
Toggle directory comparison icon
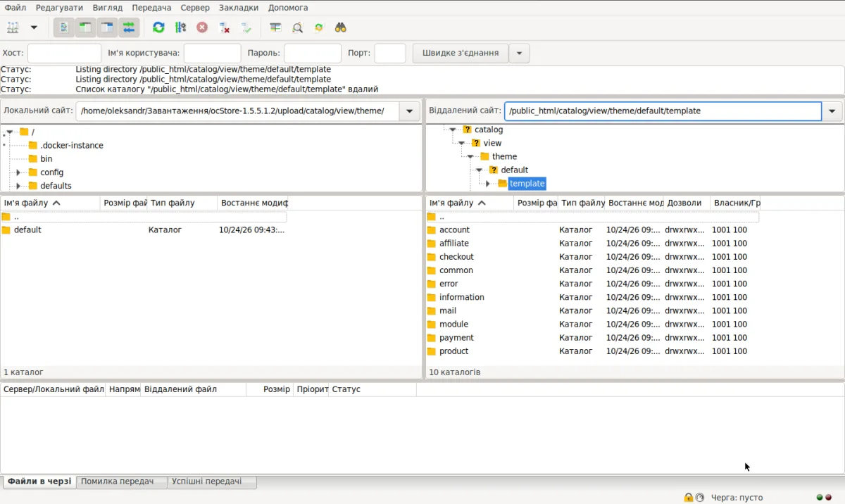click(297, 27)
